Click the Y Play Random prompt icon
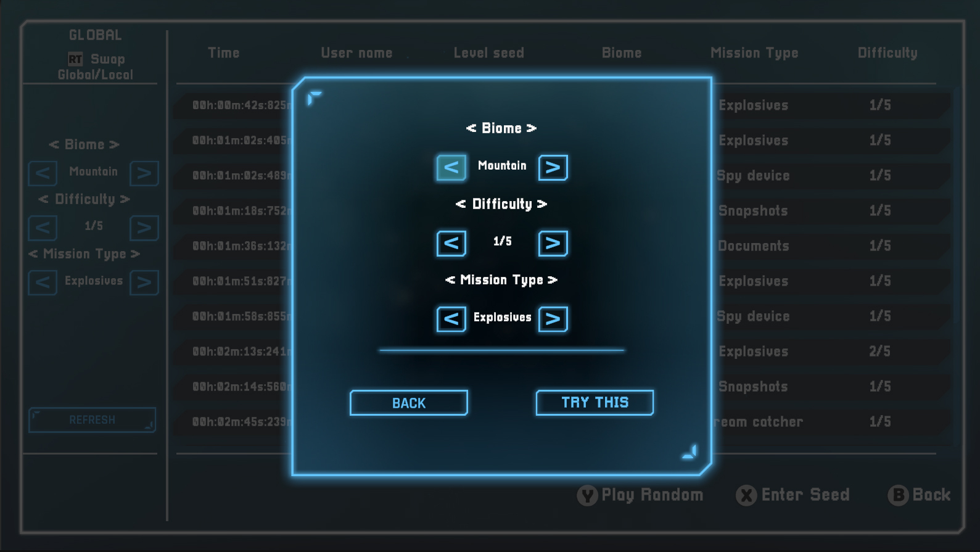Image resolution: width=980 pixels, height=552 pixels. (x=587, y=495)
